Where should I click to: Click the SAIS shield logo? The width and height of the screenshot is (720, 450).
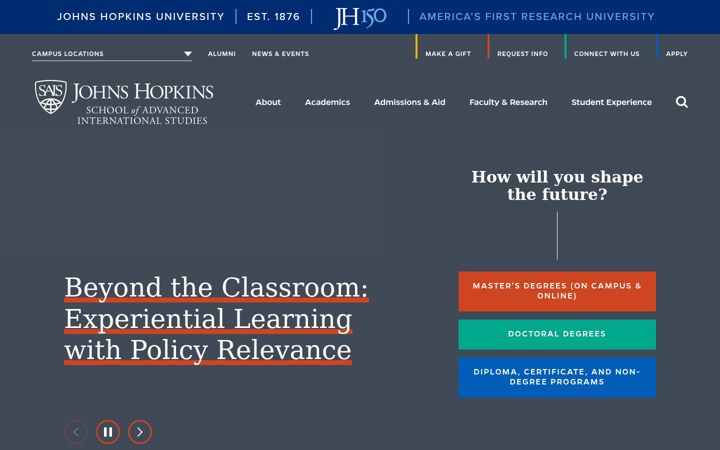point(51,97)
